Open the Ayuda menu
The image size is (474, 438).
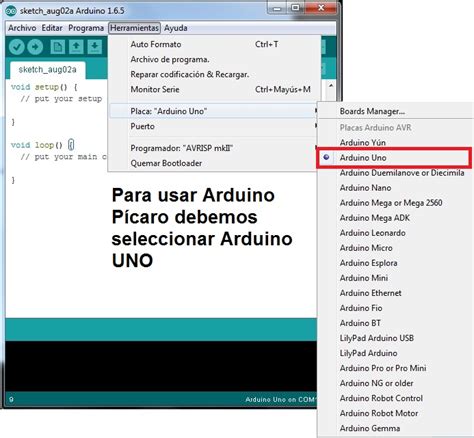[x=176, y=28]
